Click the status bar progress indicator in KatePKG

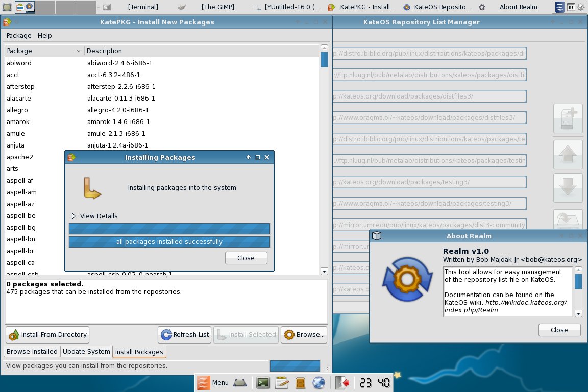point(295,366)
